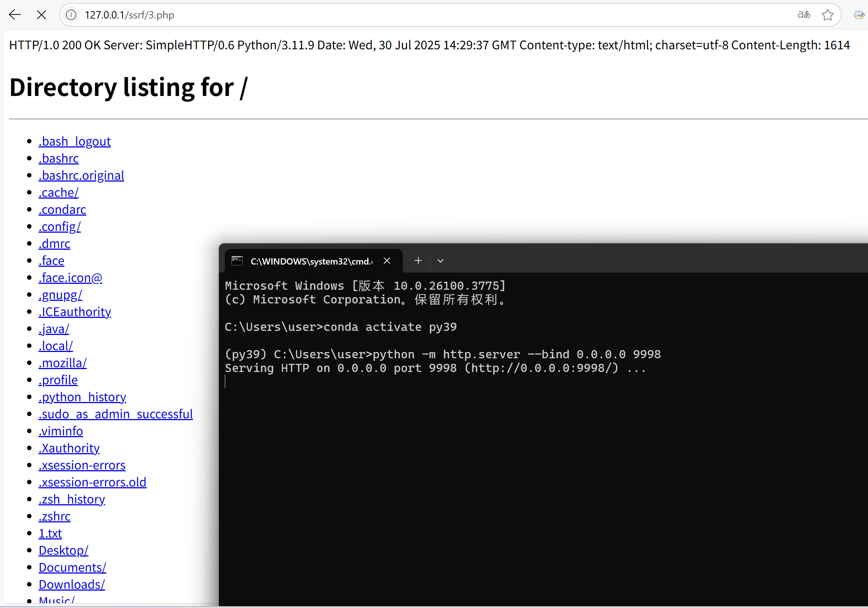The height and width of the screenshot is (608, 868).
Task: Open the .config/ directory link
Action: [60, 226]
